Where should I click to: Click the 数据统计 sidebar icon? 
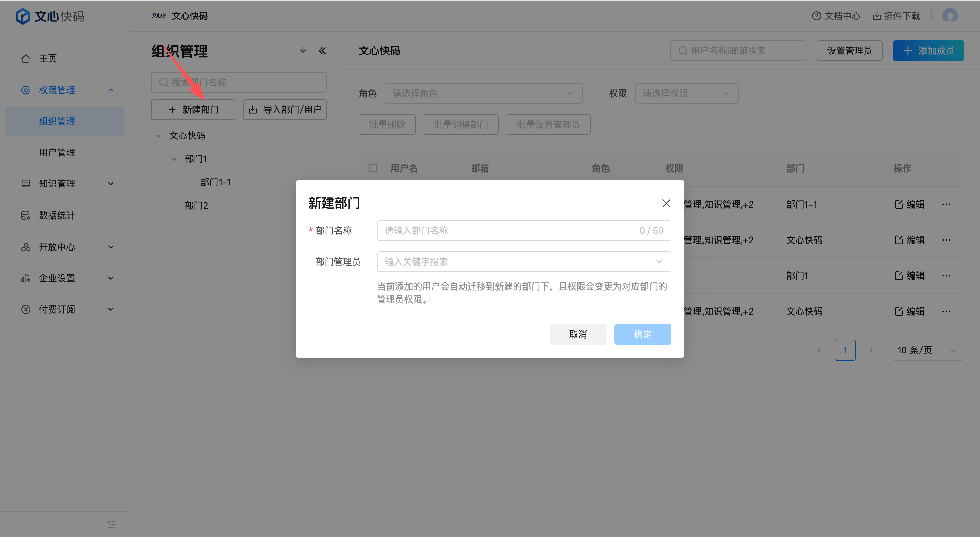[x=26, y=215]
